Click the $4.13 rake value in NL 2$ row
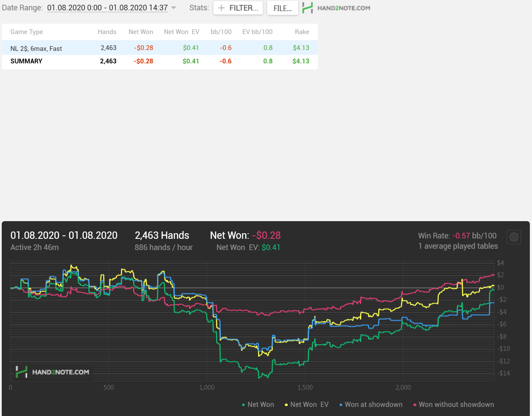 301,48
